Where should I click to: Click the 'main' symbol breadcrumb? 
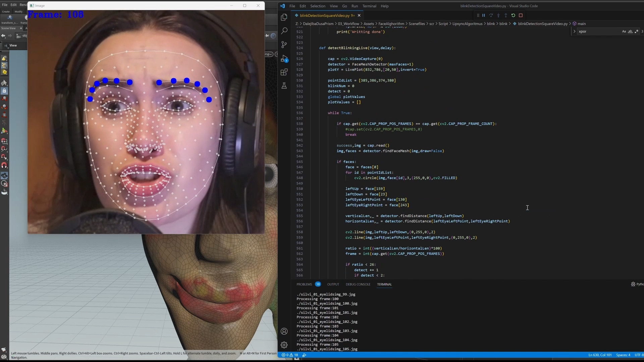(579, 24)
